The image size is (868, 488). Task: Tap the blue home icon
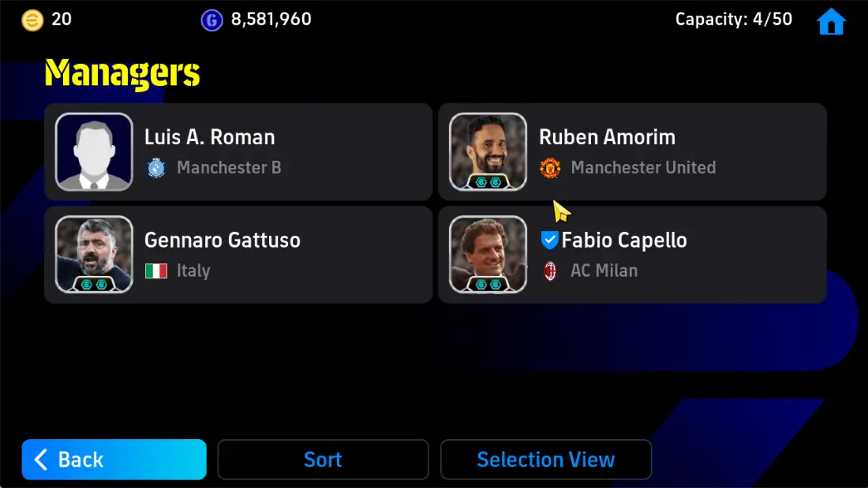click(x=831, y=21)
